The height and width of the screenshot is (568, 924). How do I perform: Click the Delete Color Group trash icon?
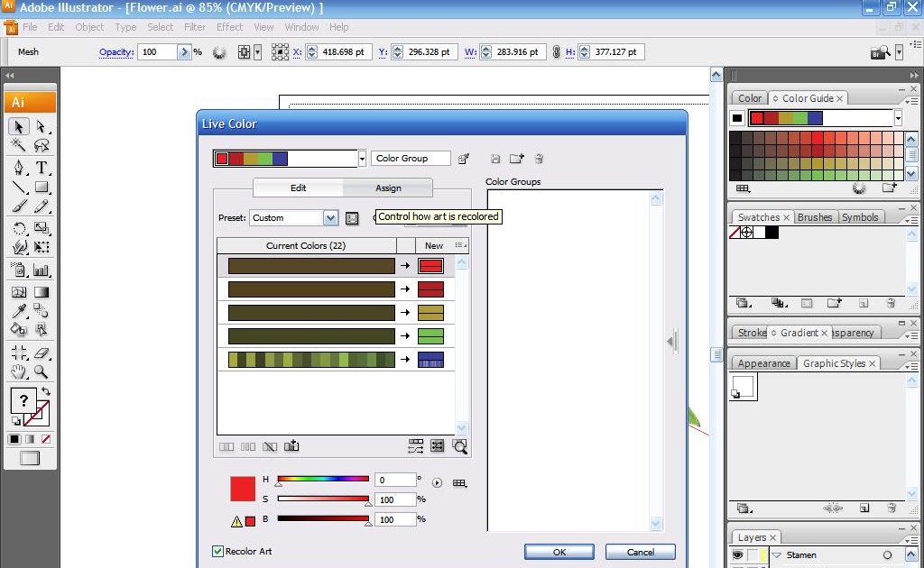pos(539,159)
